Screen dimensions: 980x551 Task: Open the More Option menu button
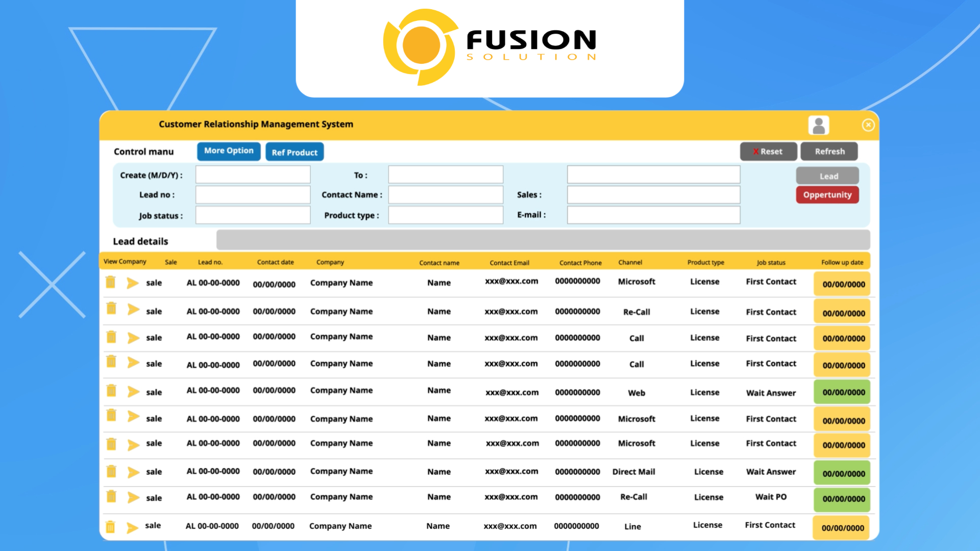click(x=229, y=151)
